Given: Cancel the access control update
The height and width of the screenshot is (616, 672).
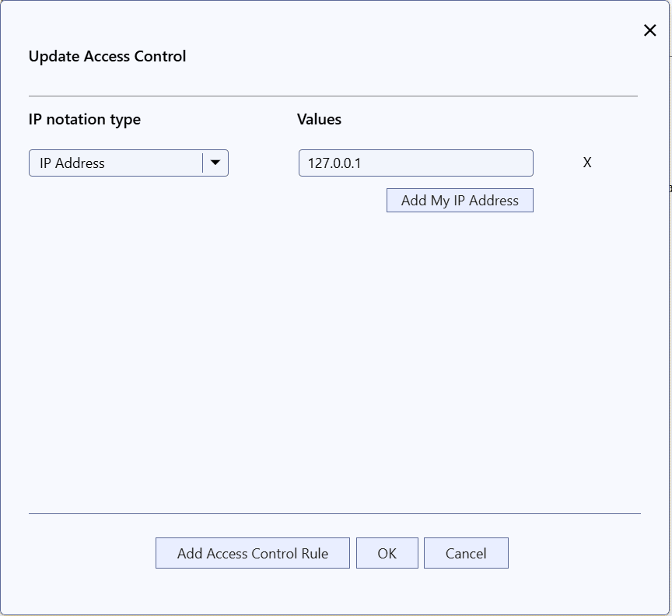Looking at the screenshot, I should coord(466,553).
